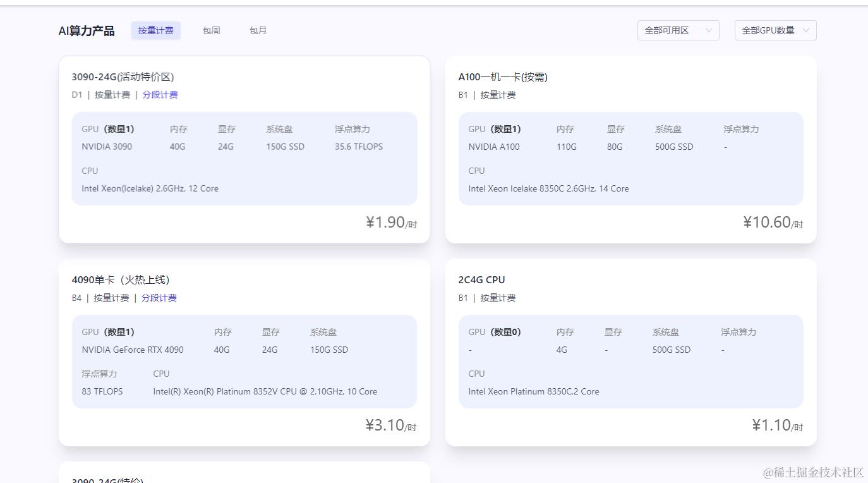868x483 pixels.
Task: Click the ¥3.10/时 price on 4090 card
Action: (391, 425)
